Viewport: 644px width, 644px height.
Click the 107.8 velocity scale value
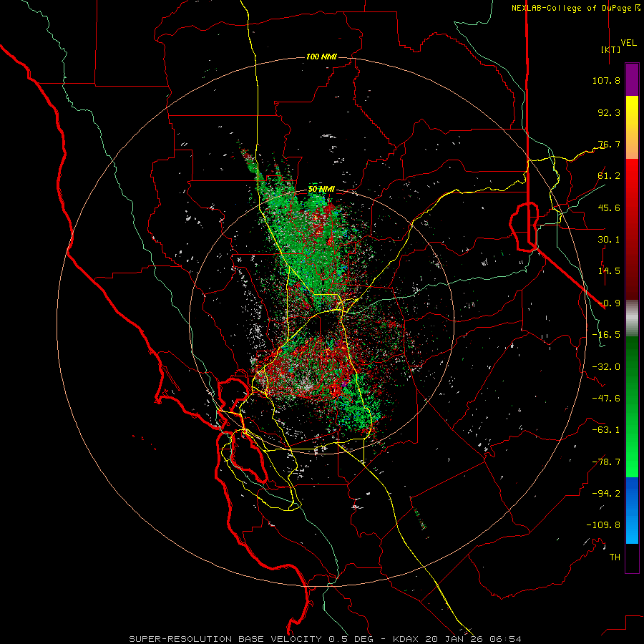click(x=606, y=80)
